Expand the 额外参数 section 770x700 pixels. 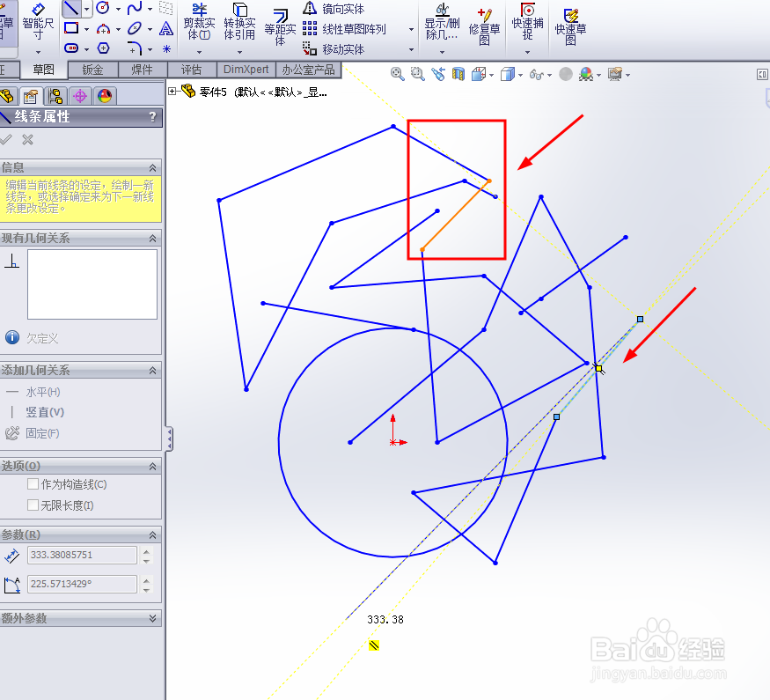point(153,618)
